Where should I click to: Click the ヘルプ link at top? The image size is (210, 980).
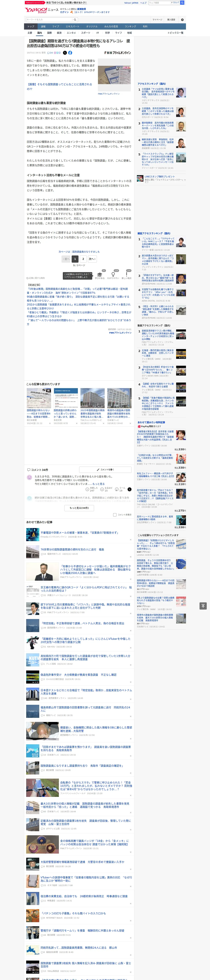pos(143,3)
